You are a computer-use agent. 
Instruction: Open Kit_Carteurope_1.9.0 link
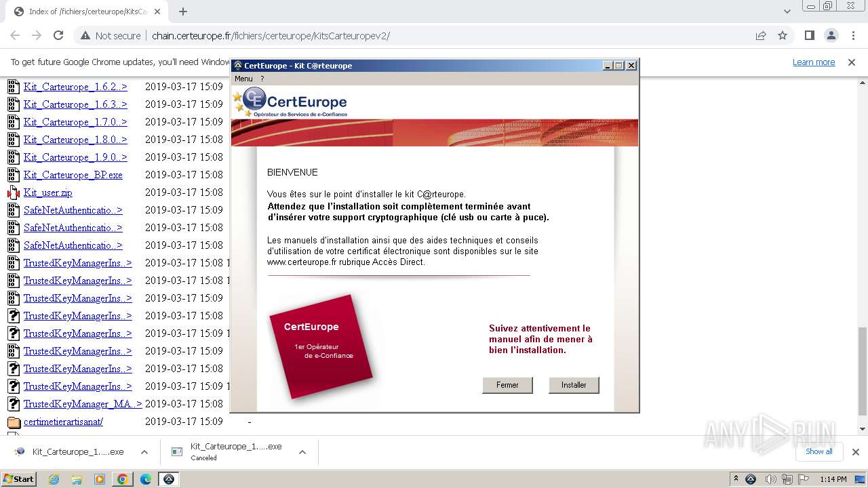(75, 157)
